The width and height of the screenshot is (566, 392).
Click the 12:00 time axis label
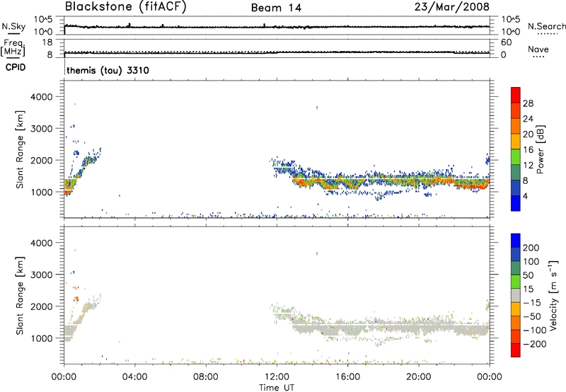(x=277, y=377)
